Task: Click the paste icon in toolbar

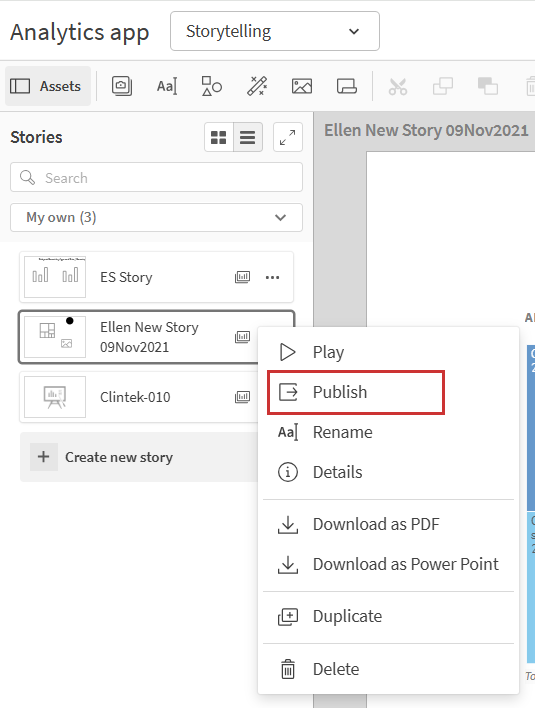Action: tap(488, 86)
